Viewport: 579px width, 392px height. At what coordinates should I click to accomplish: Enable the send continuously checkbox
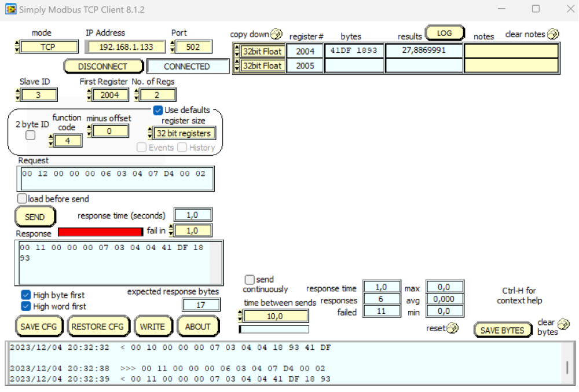(250, 280)
